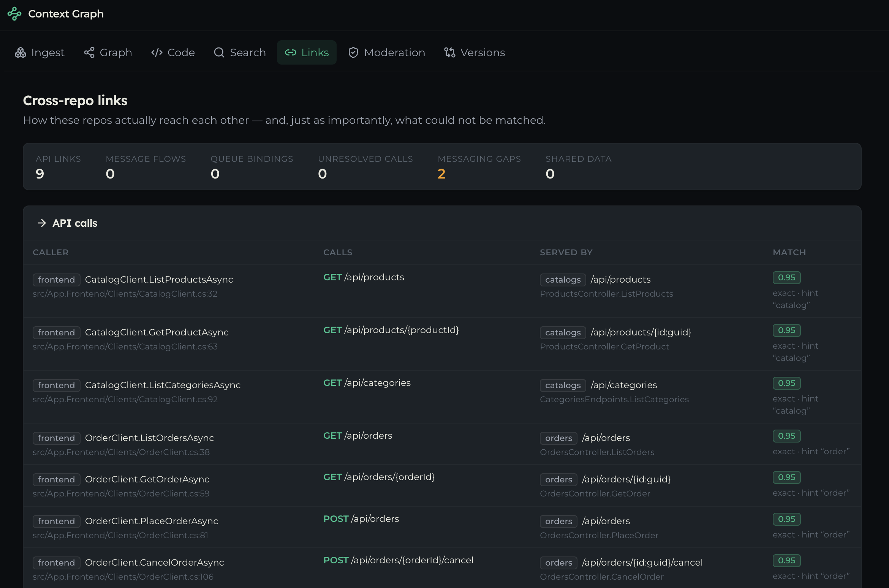Click the Unresolved Calls stat

pyautogui.click(x=365, y=167)
